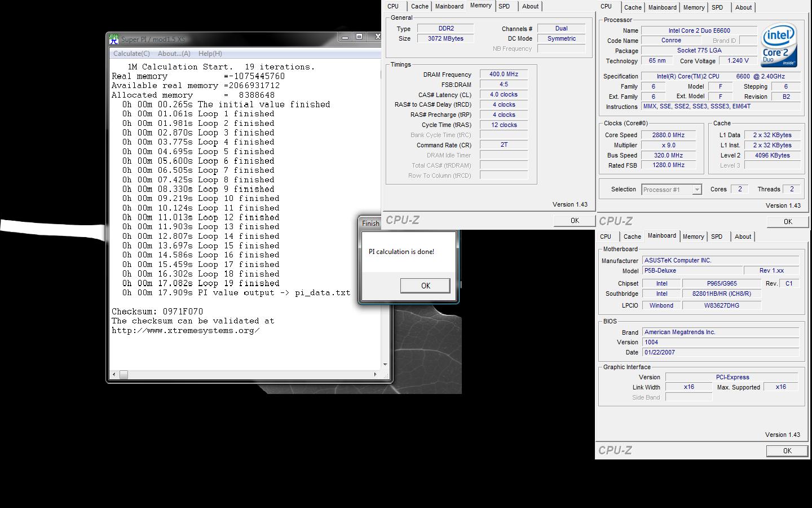Open the Processor #1 selection dropdown
Viewport: 812px width, 508px height.
(671, 190)
